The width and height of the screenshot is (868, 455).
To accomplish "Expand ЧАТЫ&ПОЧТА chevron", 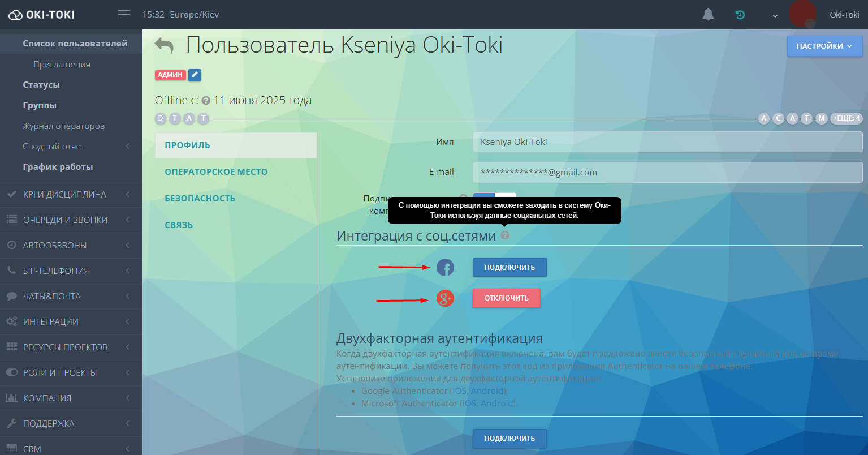I will pos(128,296).
